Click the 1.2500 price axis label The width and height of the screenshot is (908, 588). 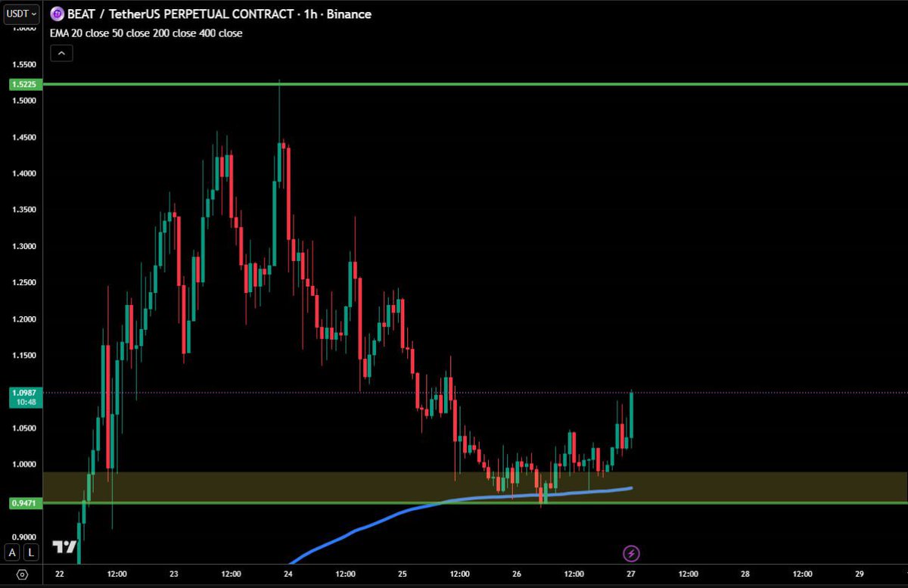click(x=25, y=283)
